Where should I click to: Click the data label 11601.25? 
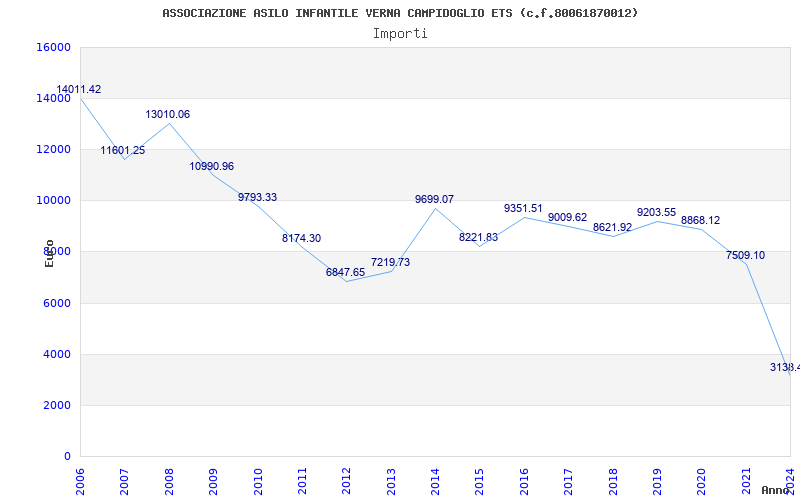point(122,151)
